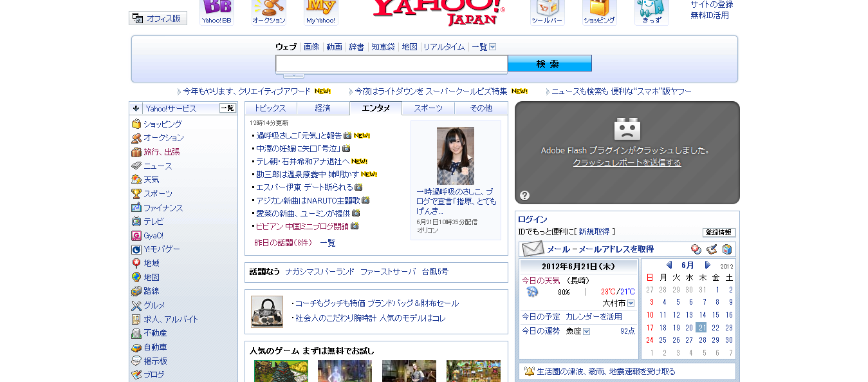Click the Real estate (不動産) sidebar icon
The width and height of the screenshot is (868, 382).
136,333
